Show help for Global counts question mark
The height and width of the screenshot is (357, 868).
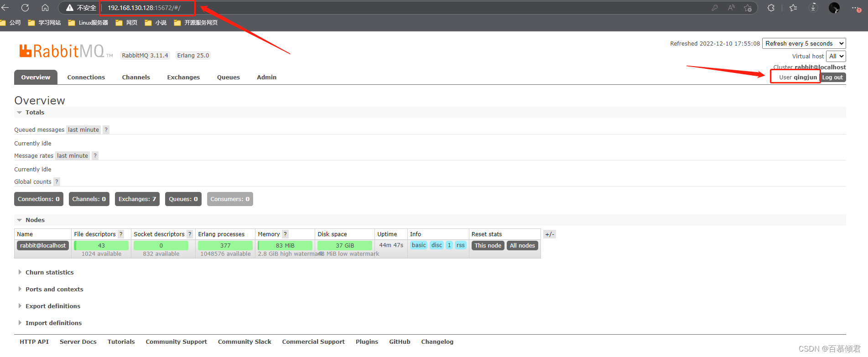pos(57,182)
